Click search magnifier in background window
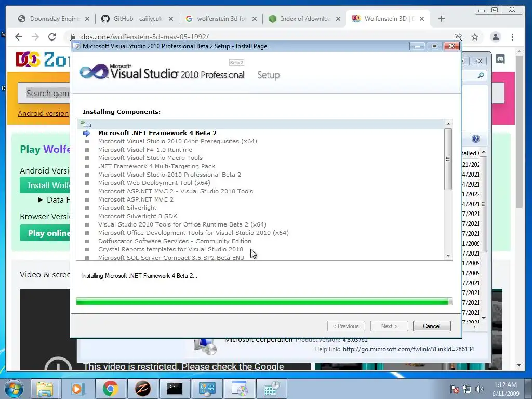This screenshot has width=532, height=399. [481, 75]
